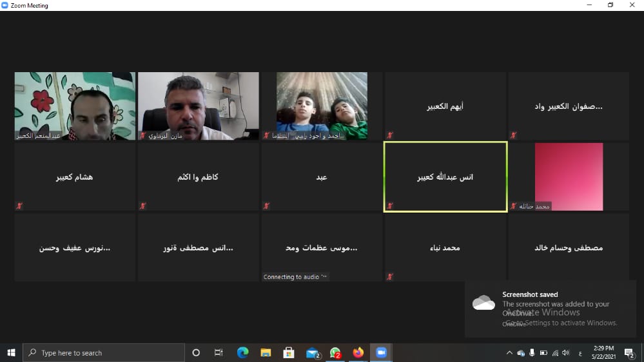Launch Firefox from the taskbar

click(x=358, y=352)
